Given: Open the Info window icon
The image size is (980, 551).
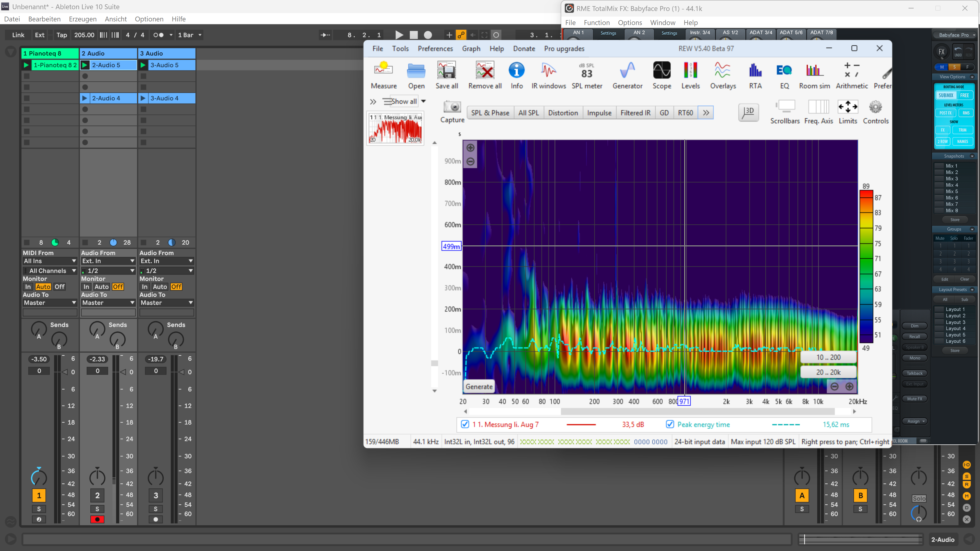Looking at the screenshot, I should tap(517, 75).
